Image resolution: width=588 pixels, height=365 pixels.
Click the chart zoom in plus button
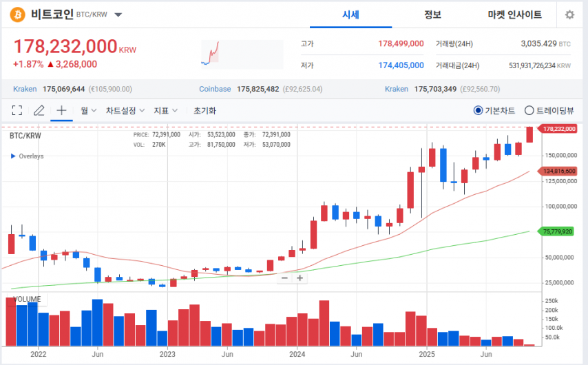coord(300,278)
